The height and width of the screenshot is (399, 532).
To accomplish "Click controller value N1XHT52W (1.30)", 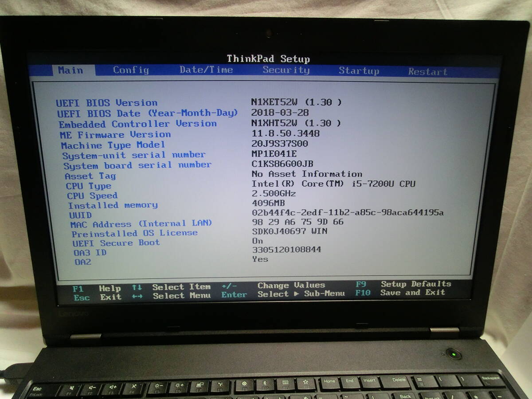I will (x=296, y=123).
